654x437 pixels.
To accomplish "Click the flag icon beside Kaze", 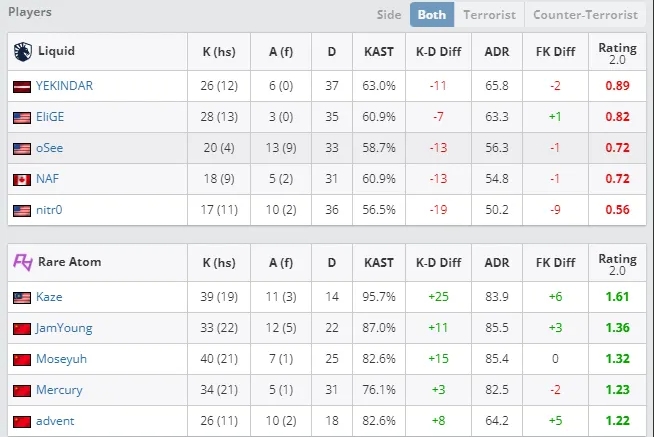I will coord(22,297).
